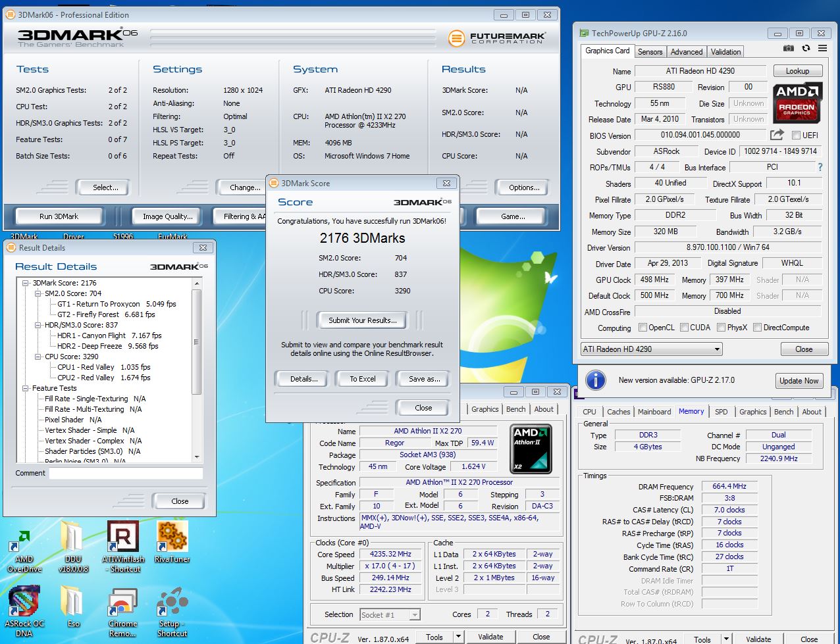The height and width of the screenshot is (644, 840).
Task: Click the Game... button in 3DMark06
Action: click(513, 216)
